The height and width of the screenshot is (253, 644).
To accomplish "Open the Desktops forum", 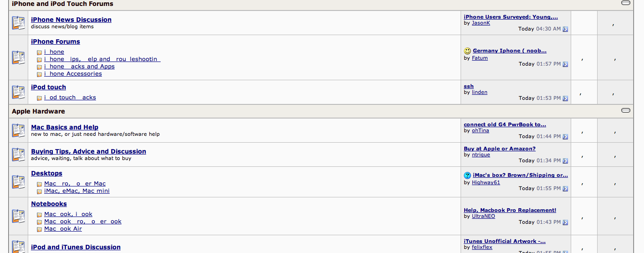I will tap(47, 173).
